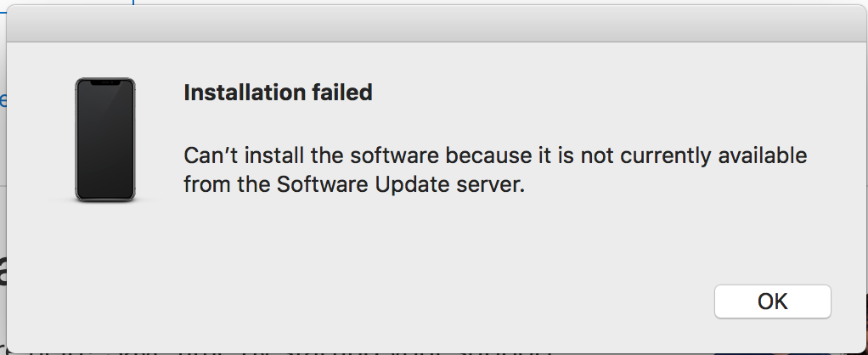This screenshot has height=355, width=868.
Task: Click the "from the Software Update server." line
Action: (353, 184)
